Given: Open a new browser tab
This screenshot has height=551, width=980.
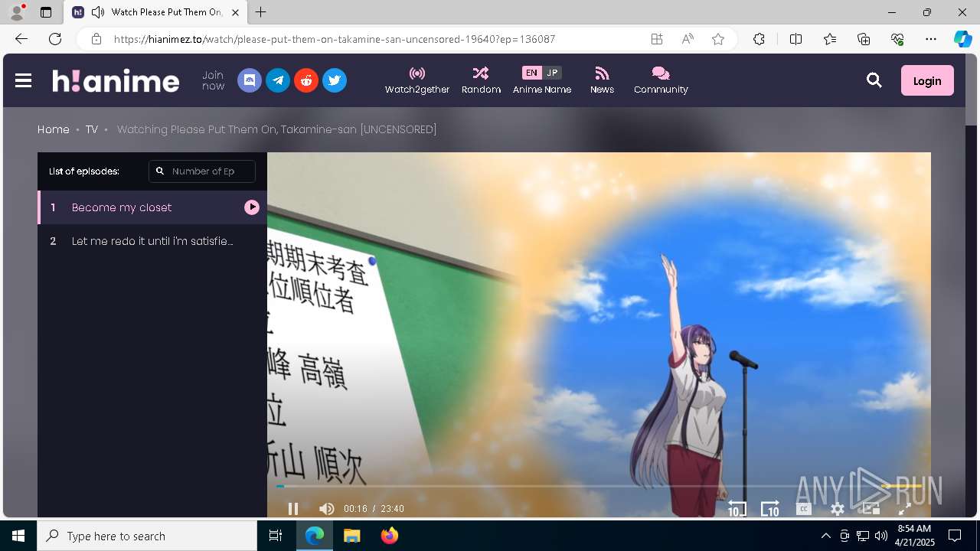Looking at the screenshot, I should [x=261, y=12].
